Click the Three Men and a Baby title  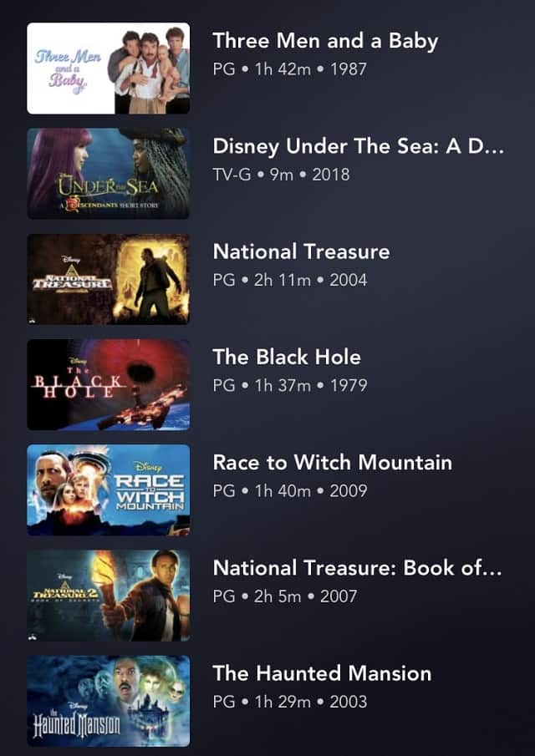325,41
